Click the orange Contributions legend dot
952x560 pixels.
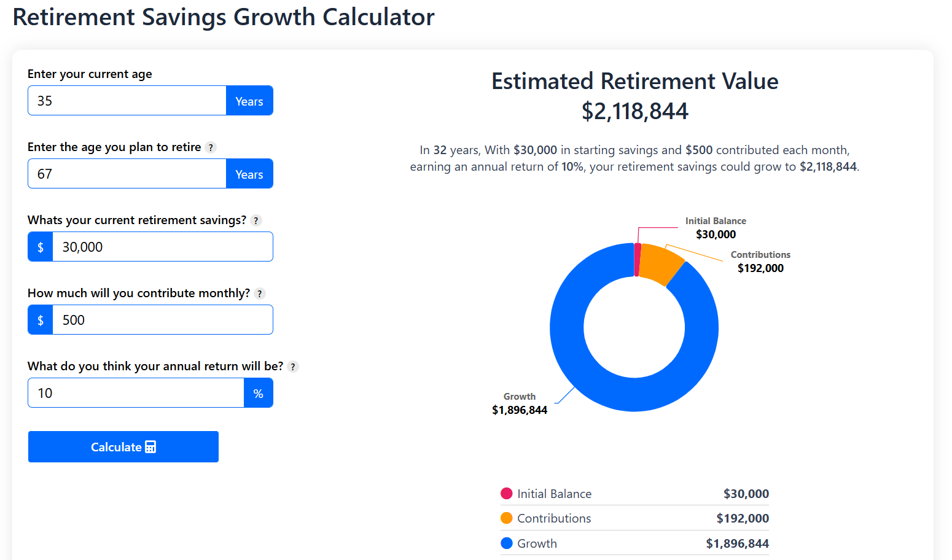pyautogui.click(x=506, y=518)
